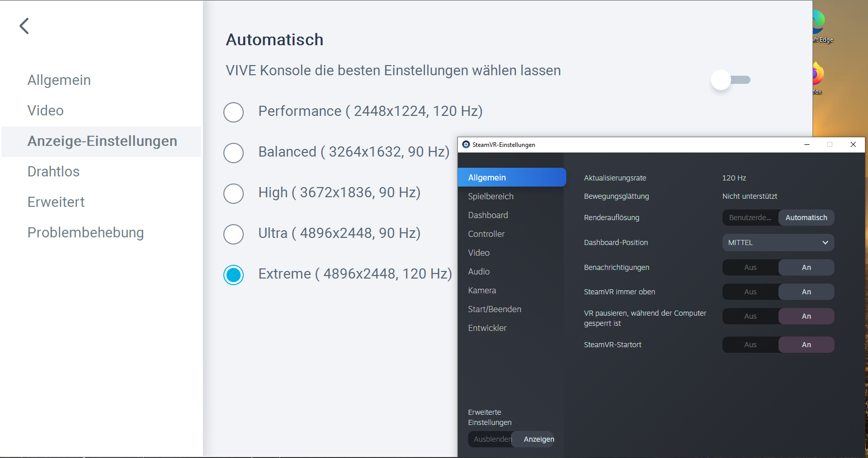This screenshot has height=458, width=868.
Task: Turn SteamVR immer oben off
Action: point(750,292)
